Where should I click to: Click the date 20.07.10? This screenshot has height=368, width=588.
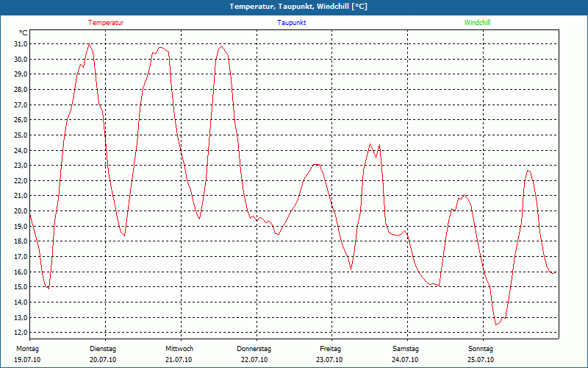[x=103, y=360]
